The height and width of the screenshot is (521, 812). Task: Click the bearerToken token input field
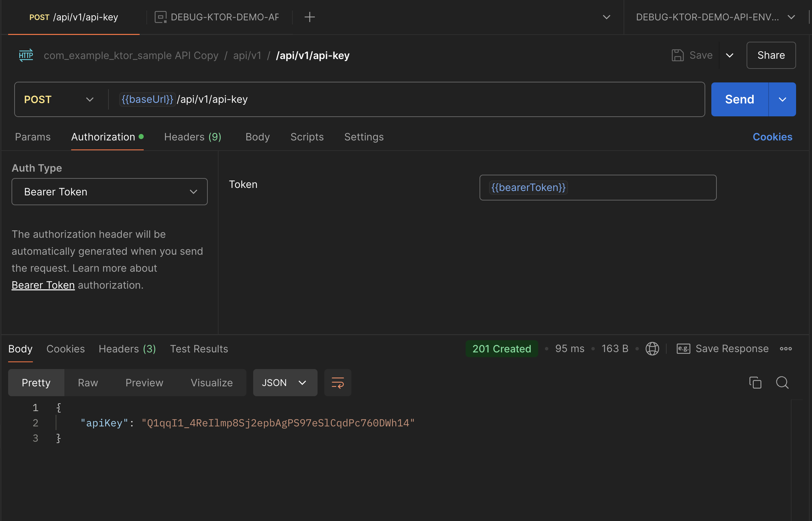point(597,188)
